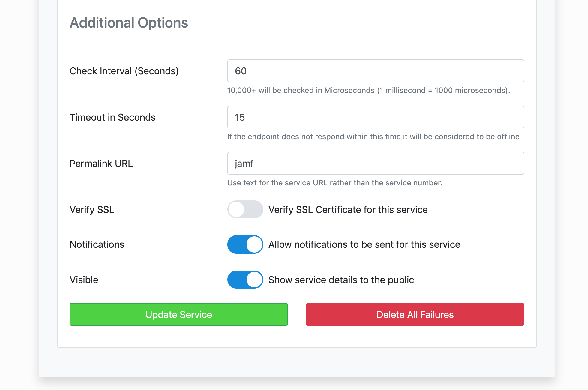Click the Verify SSL row label
Screen dimensions: 588x390
tap(91, 209)
